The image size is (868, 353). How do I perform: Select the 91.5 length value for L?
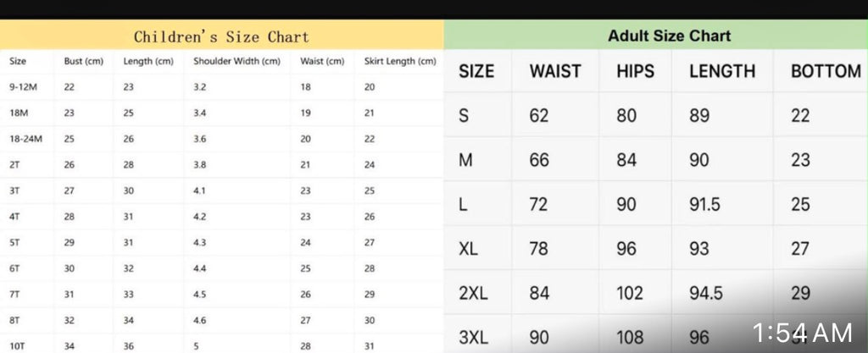[704, 204]
